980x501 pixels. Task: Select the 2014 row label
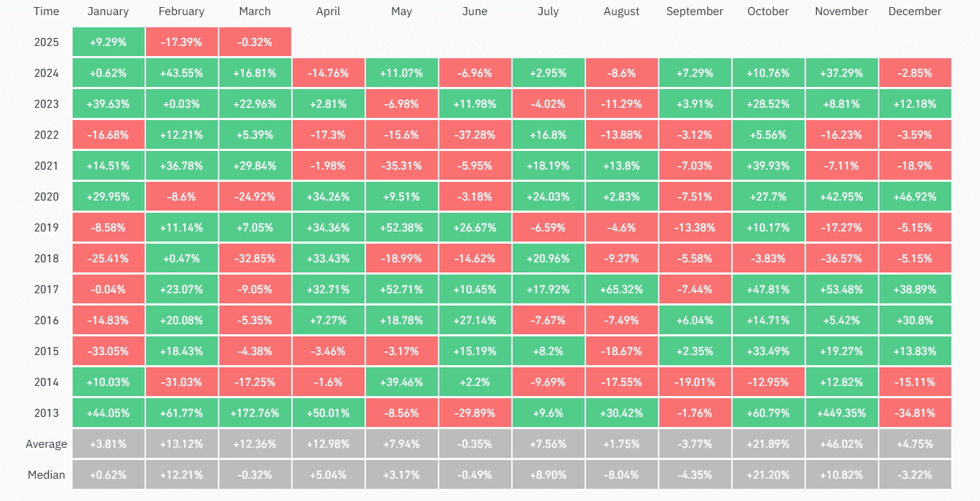[47, 382]
